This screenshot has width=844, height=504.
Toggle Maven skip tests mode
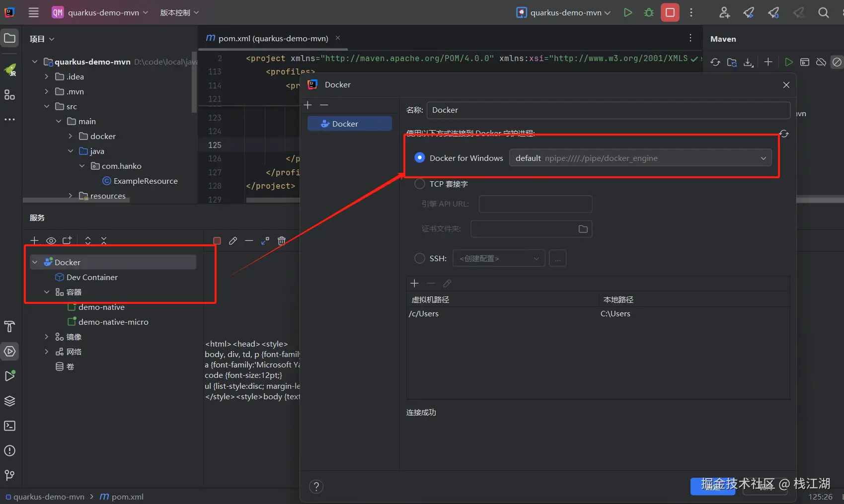tap(837, 62)
